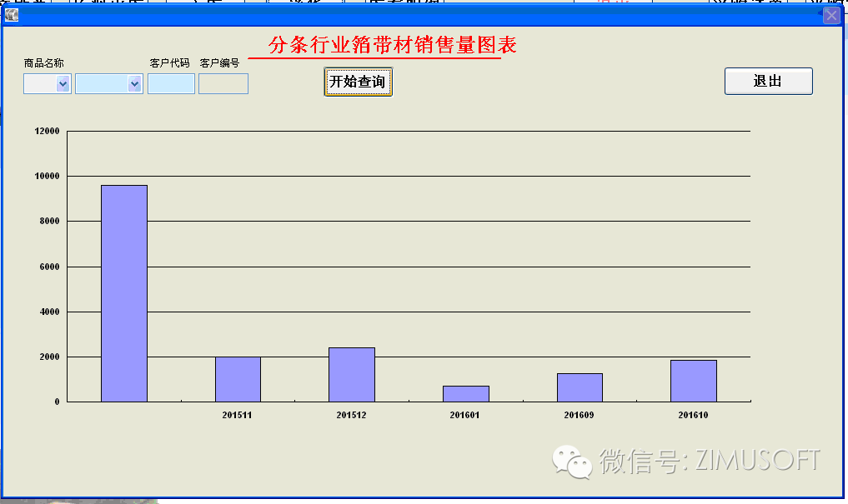Screen dimensions: 848x504
Task: Click the shortest bar at 201601
Action: [x=465, y=393]
